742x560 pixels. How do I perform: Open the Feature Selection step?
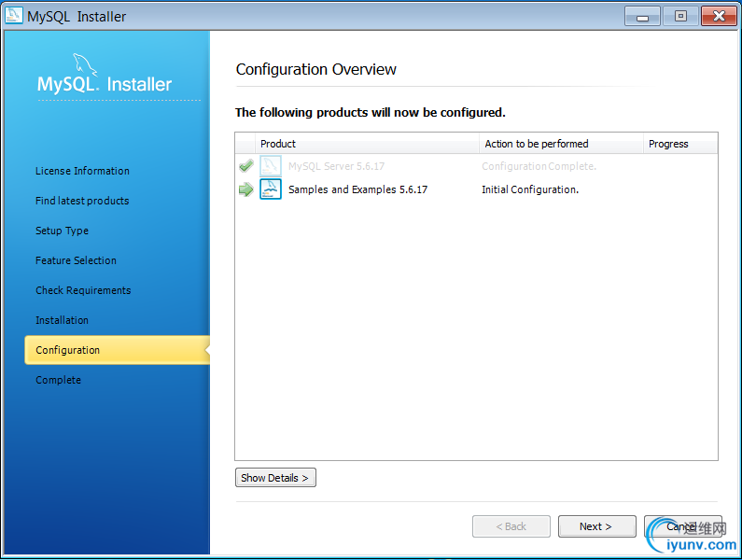(x=76, y=260)
